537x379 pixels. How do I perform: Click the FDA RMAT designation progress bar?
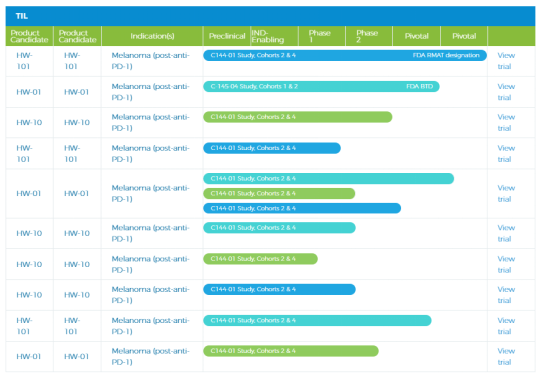(x=345, y=55)
